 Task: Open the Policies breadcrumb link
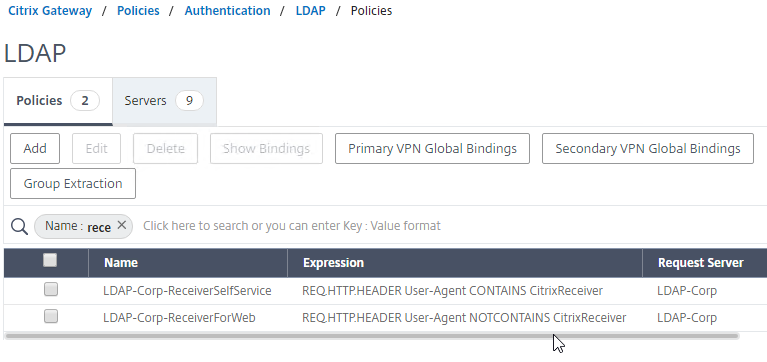click(138, 11)
